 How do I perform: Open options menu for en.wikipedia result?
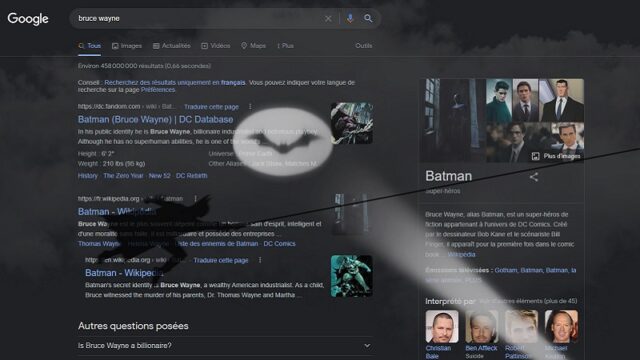point(260,260)
